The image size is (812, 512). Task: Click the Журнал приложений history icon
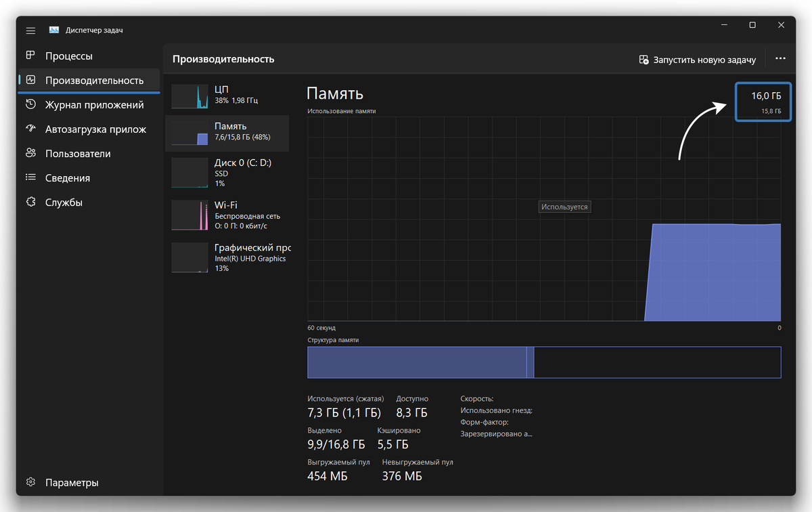tap(30, 104)
